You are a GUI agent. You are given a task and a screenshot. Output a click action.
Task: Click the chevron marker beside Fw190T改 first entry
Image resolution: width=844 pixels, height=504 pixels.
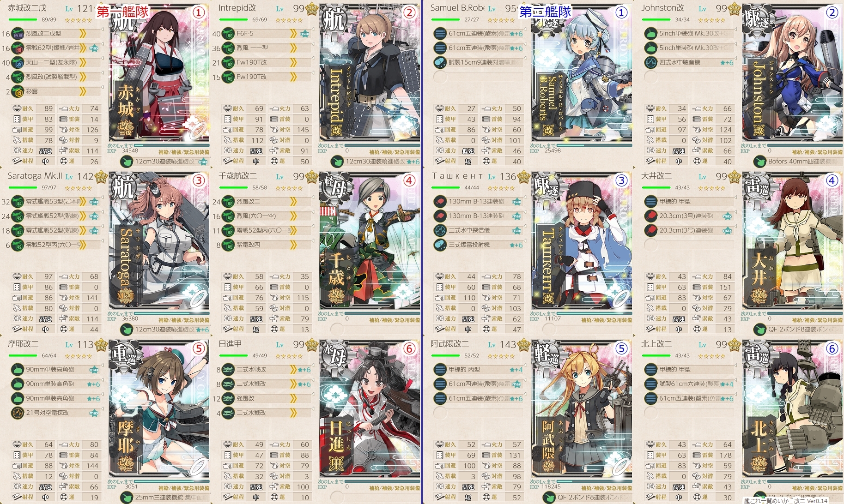[x=293, y=62]
